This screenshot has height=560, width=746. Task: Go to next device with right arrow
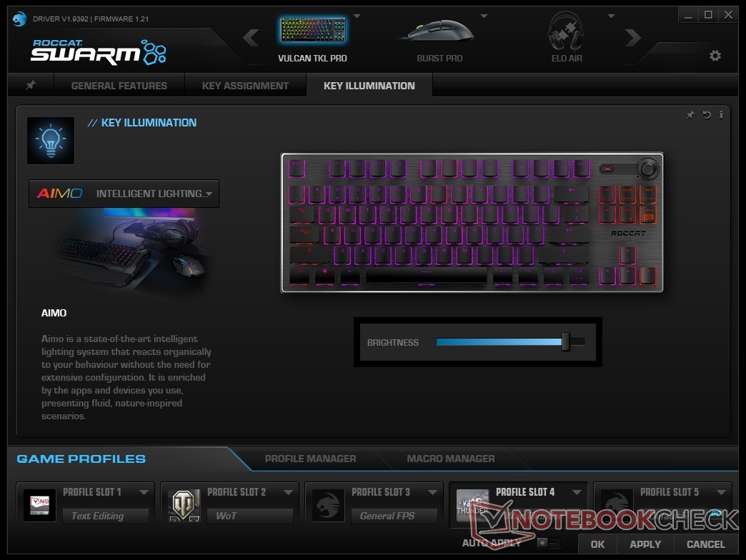[x=633, y=38]
